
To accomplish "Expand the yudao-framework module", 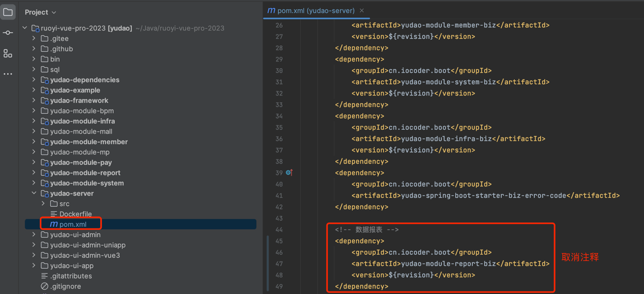I will [34, 100].
